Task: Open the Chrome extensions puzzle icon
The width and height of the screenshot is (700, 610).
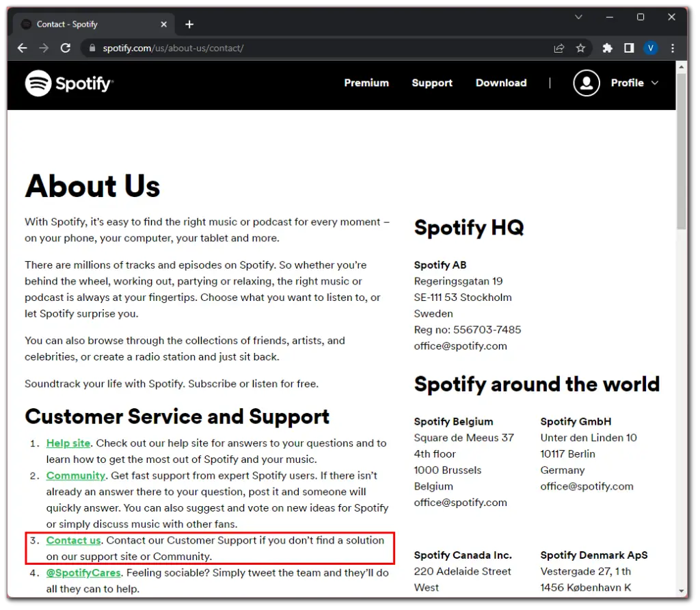Action: 607,48
